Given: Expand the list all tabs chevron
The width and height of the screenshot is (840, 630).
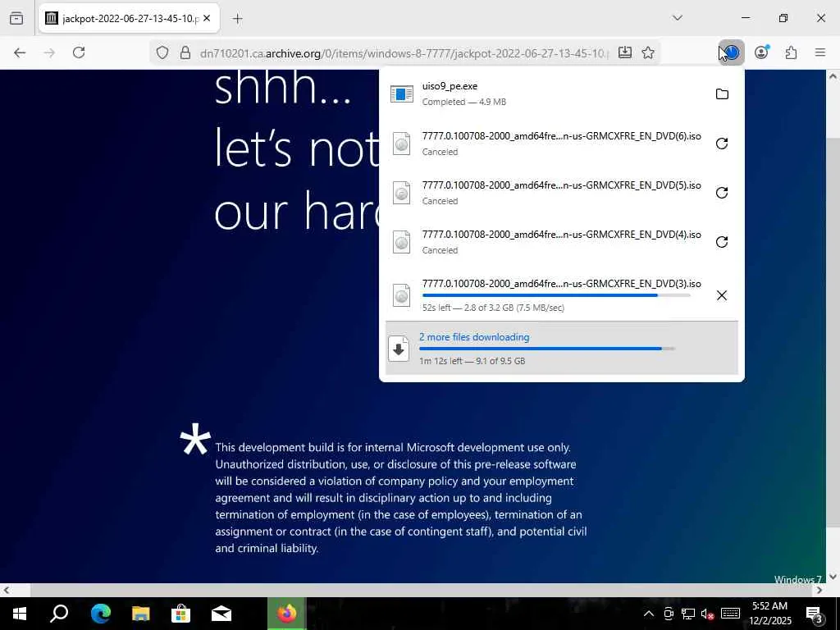Looking at the screenshot, I should point(678,18).
